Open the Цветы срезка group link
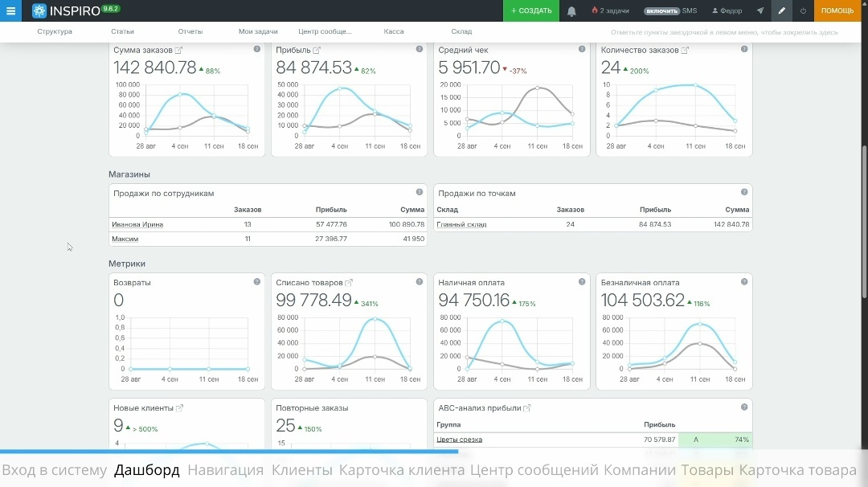The image size is (868, 487). click(460, 440)
